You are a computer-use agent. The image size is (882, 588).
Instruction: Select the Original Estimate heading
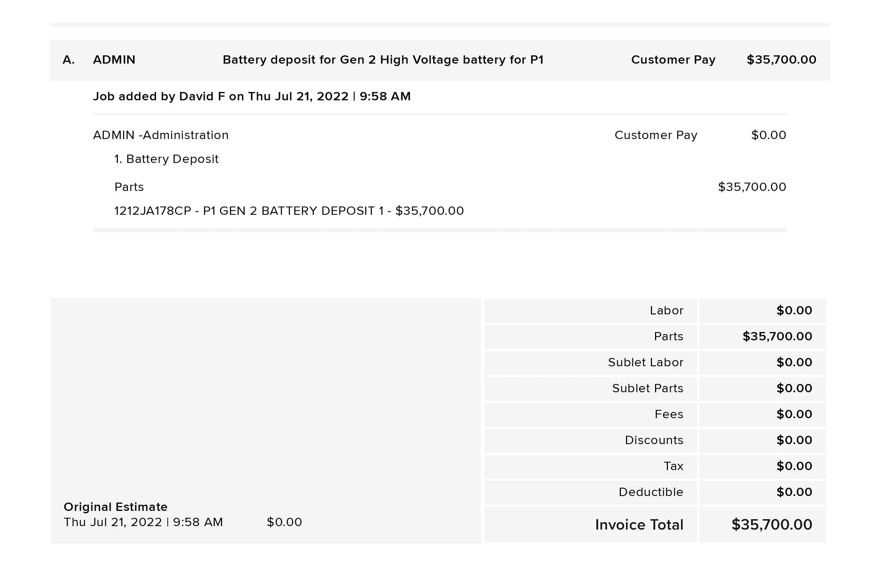(x=116, y=507)
